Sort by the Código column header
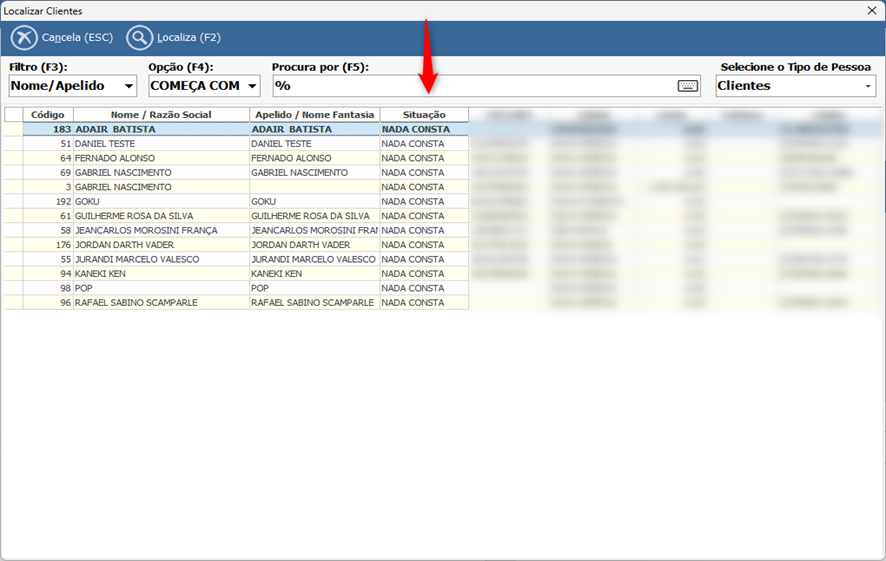The width and height of the screenshot is (886, 561). [x=47, y=115]
